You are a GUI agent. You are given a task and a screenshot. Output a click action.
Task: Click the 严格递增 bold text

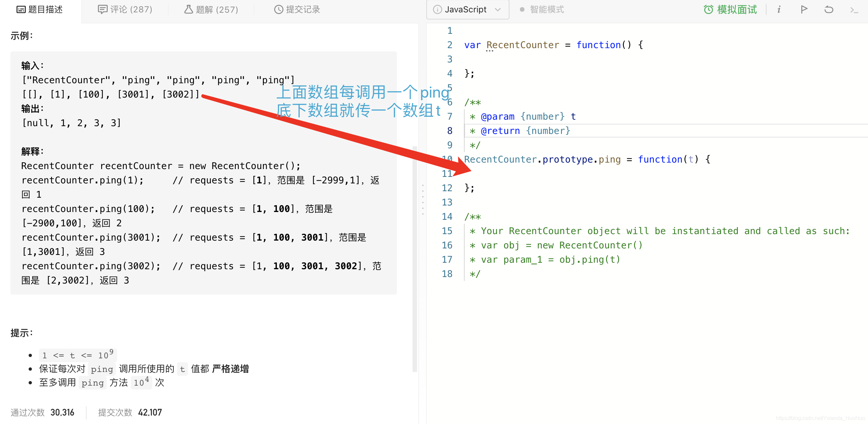230,369
